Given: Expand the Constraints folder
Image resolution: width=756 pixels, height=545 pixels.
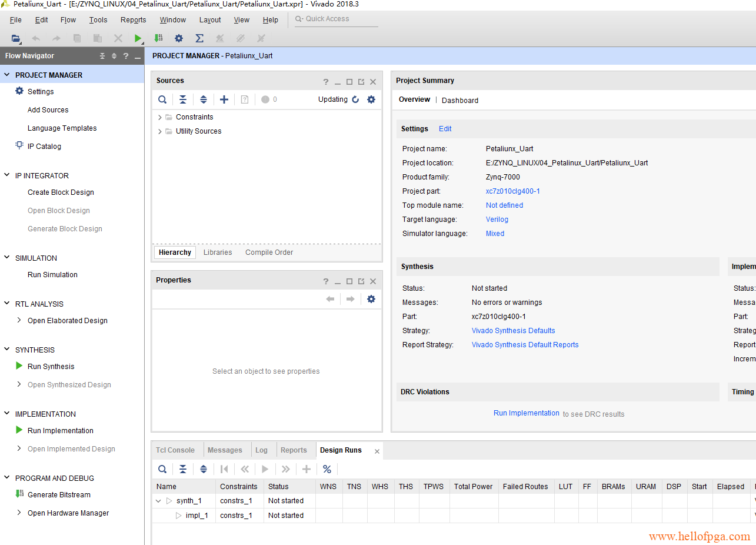Looking at the screenshot, I should [159, 117].
